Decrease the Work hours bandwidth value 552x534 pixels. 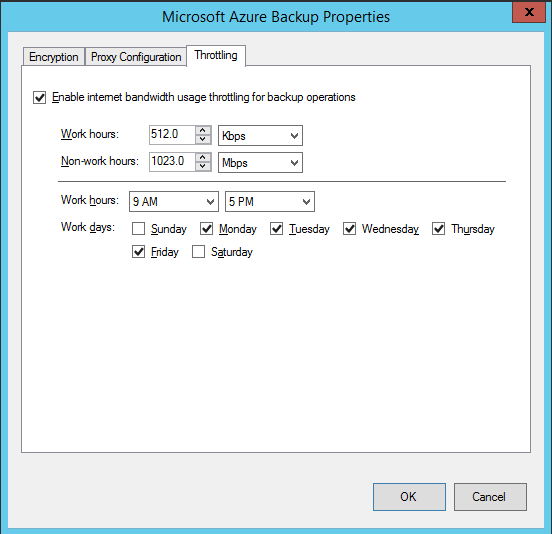(x=202, y=139)
